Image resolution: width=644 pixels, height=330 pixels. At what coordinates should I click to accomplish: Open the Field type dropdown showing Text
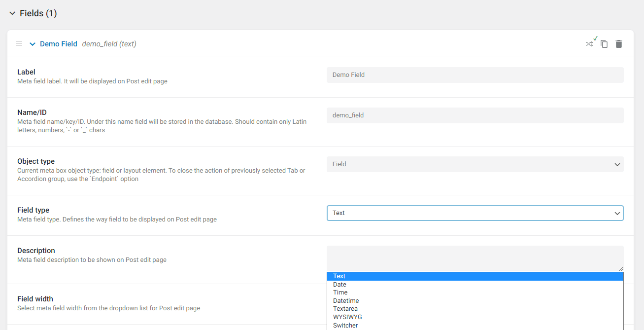475,213
